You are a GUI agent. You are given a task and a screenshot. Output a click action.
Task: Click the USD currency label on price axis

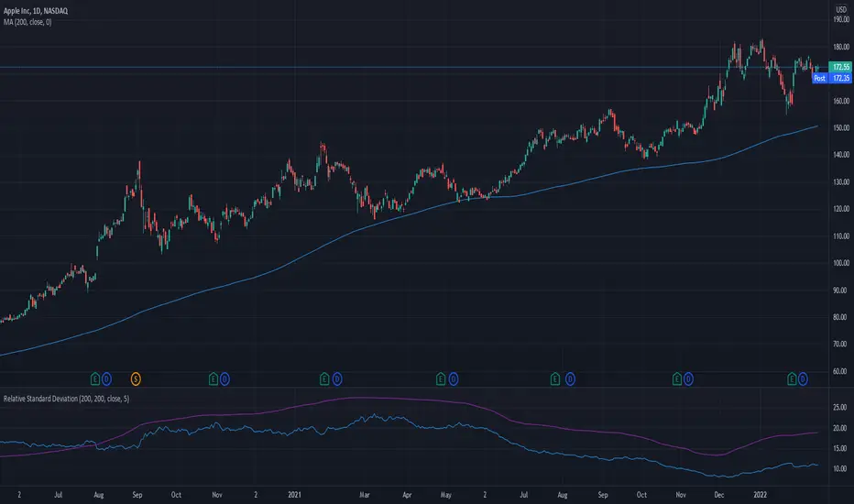point(841,10)
